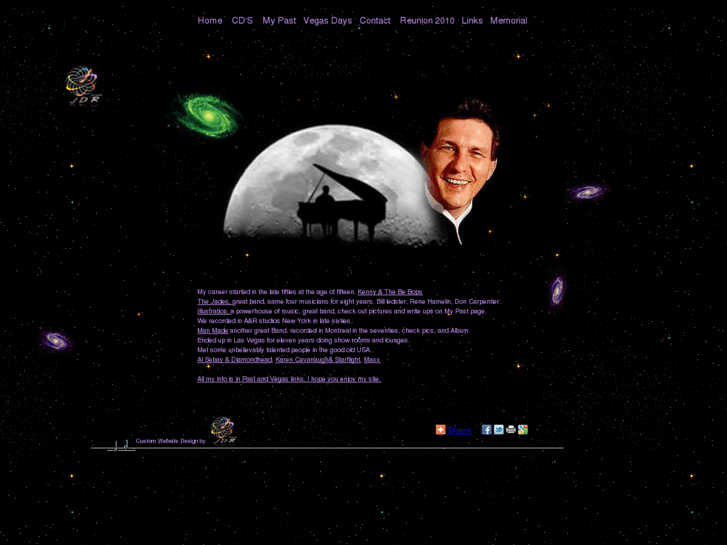Click the smiling man portrait image
Screen dimensions: 727x545
tap(459, 172)
